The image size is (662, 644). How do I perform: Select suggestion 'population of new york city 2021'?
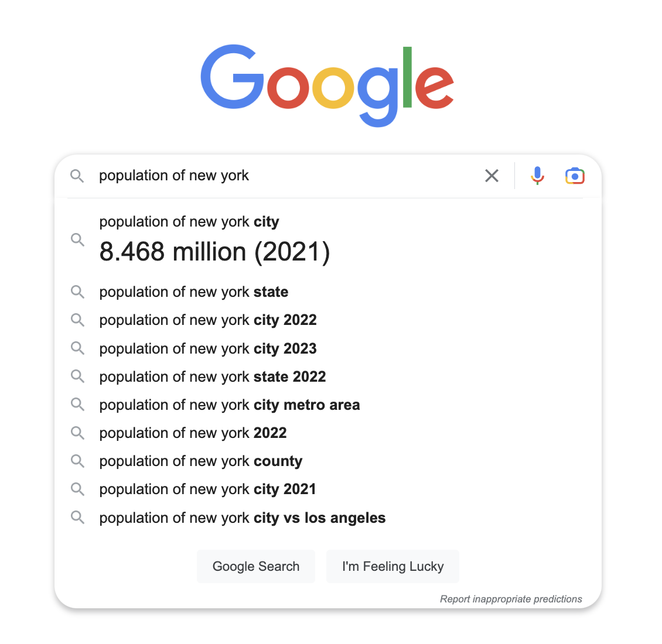(207, 489)
